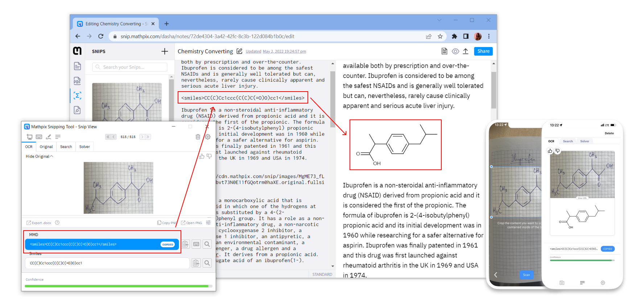
Task: Switch to the Original tab
Action: [46, 147]
